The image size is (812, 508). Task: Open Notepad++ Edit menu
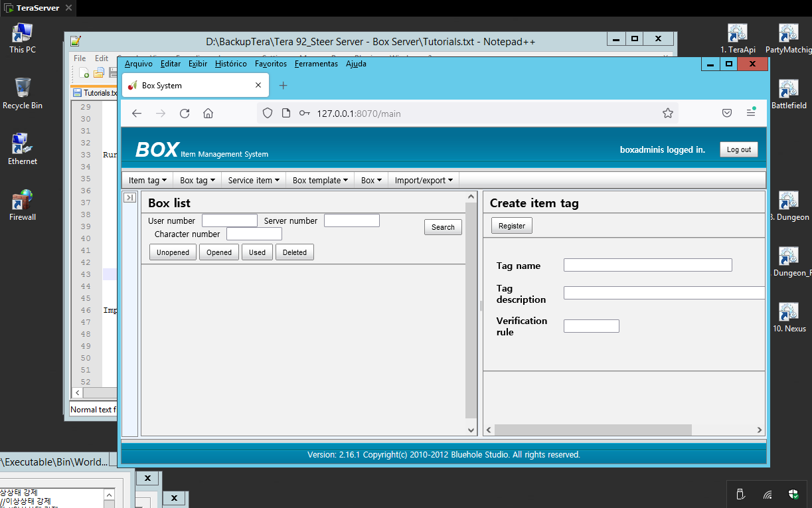pos(101,58)
